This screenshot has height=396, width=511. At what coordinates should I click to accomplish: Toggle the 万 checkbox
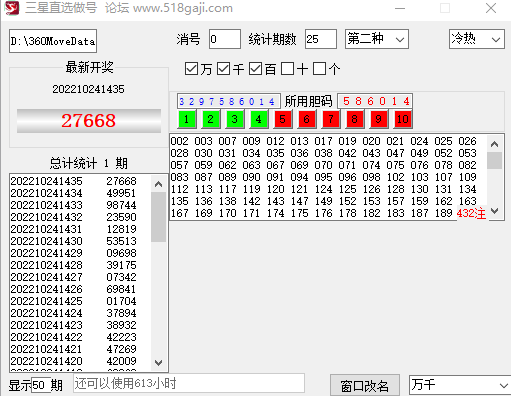pyautogui.click(x=191, y=69)
